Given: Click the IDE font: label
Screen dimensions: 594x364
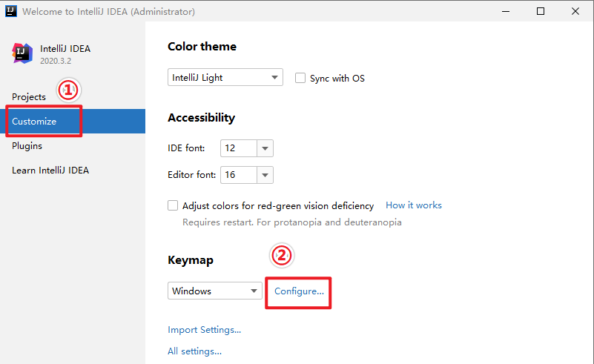Looking at the screenshot, I should (x=186, y=148).
